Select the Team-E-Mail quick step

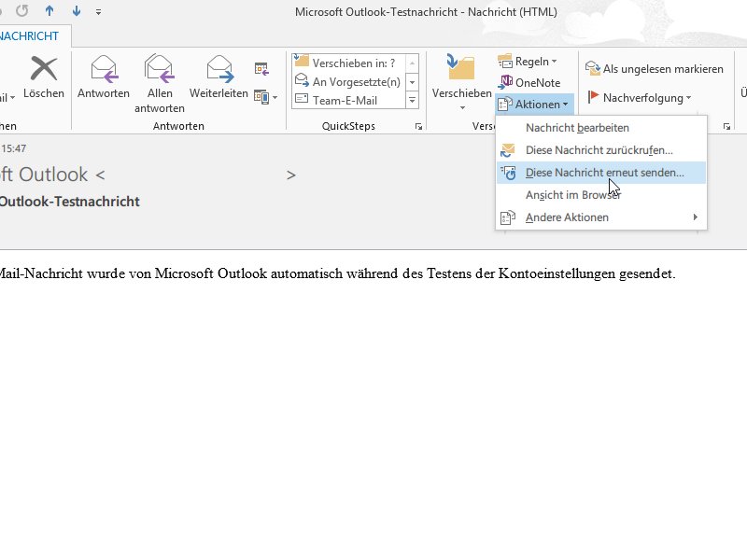(348, 101)
